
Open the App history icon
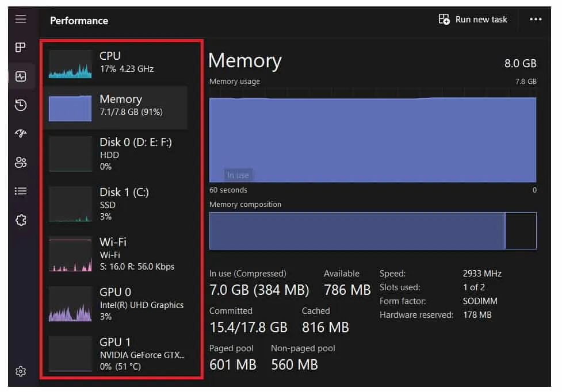click(21, 105)
